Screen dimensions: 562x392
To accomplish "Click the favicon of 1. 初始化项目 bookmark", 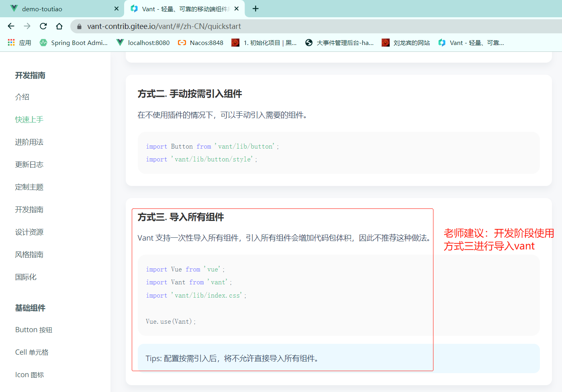I will 235,43.
